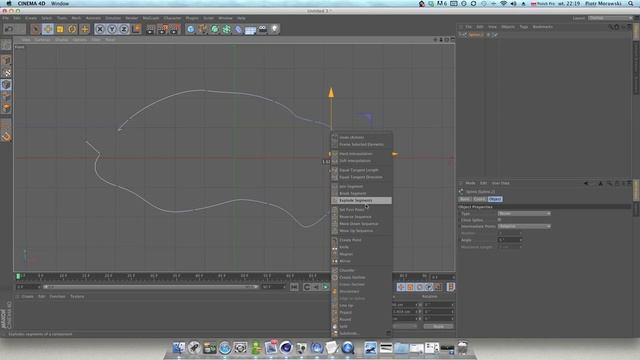This screenshot has width=640, height=360.
Task: Add a camera with the camera icon
Action: coord(263,29)
